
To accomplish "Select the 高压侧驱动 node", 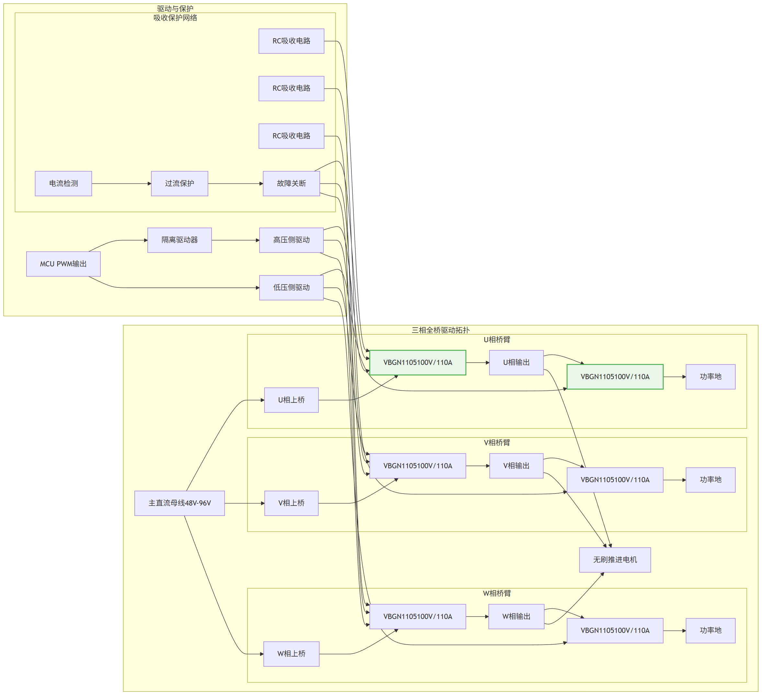I will pyautogui.click(x=292, y=240).
